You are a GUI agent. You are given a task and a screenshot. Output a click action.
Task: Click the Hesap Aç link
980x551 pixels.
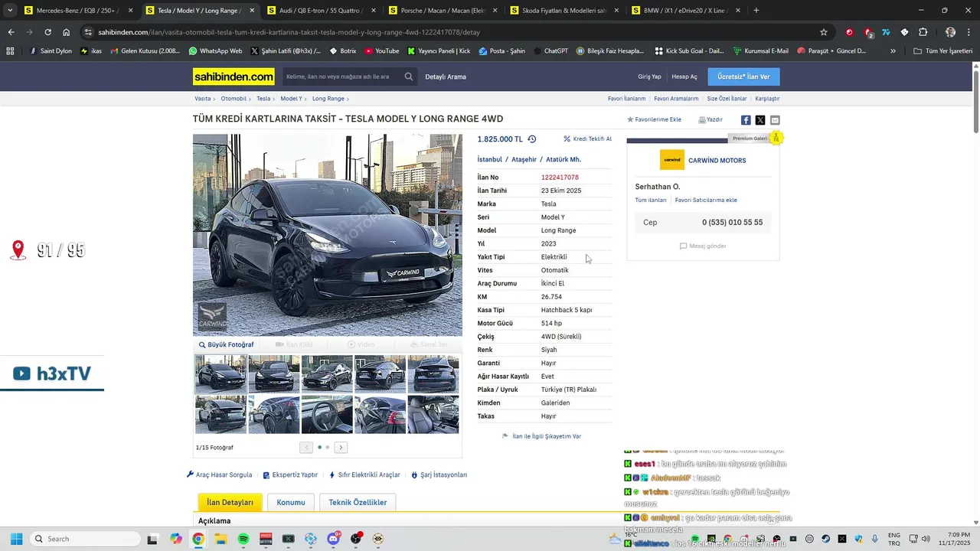(684, 77)
